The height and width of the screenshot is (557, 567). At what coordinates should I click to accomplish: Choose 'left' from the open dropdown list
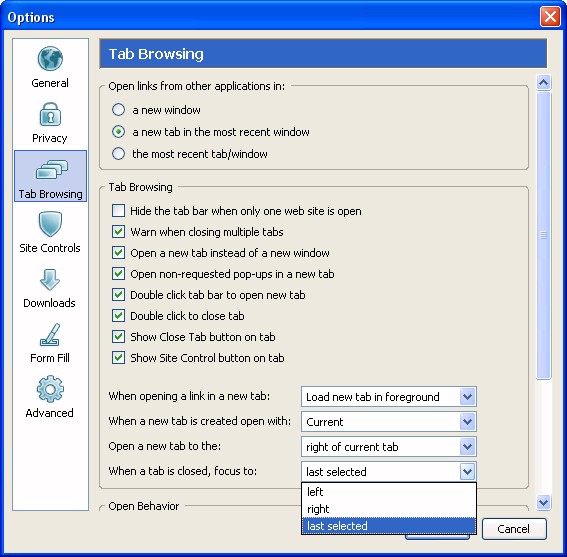click(x=389, y=492)
